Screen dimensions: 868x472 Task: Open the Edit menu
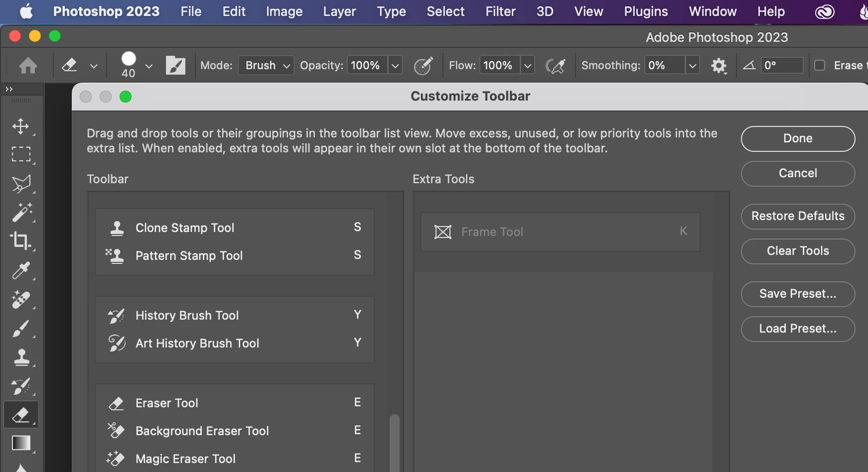tap(234, 11)
